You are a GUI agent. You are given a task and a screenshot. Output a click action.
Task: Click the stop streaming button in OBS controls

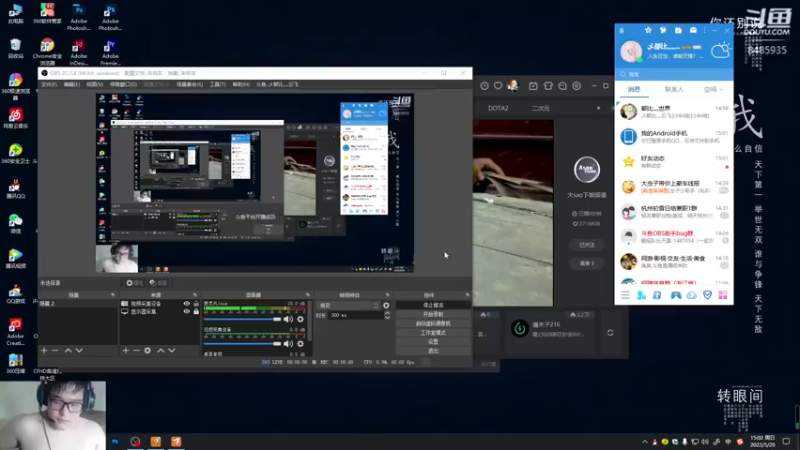[x=433, y=305]
